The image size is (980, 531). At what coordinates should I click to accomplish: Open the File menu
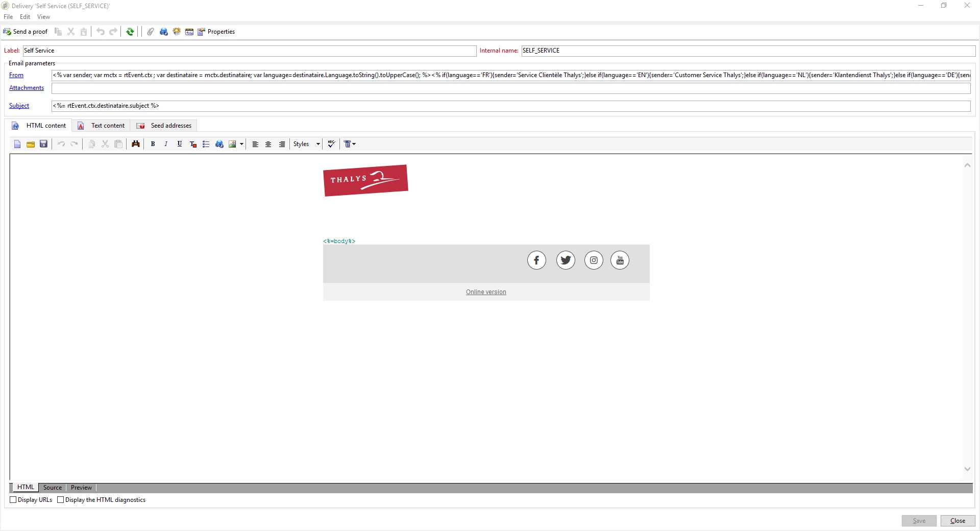coord(8,17)
